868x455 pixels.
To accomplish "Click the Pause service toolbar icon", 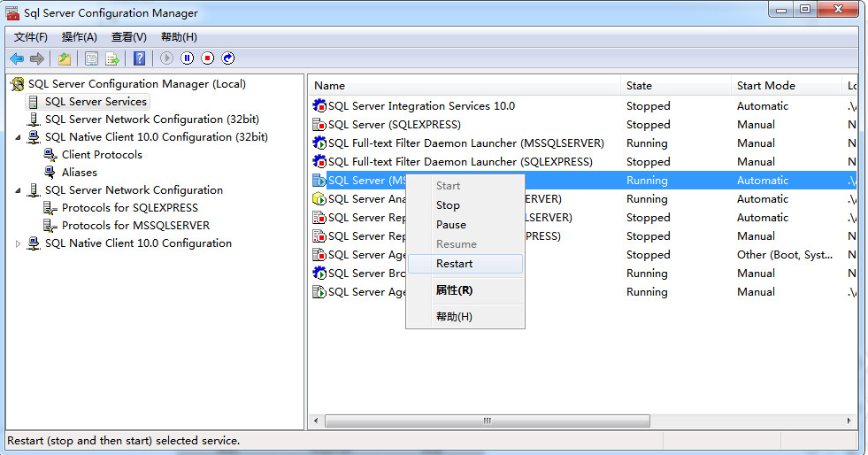I will (x=187, y=58).
